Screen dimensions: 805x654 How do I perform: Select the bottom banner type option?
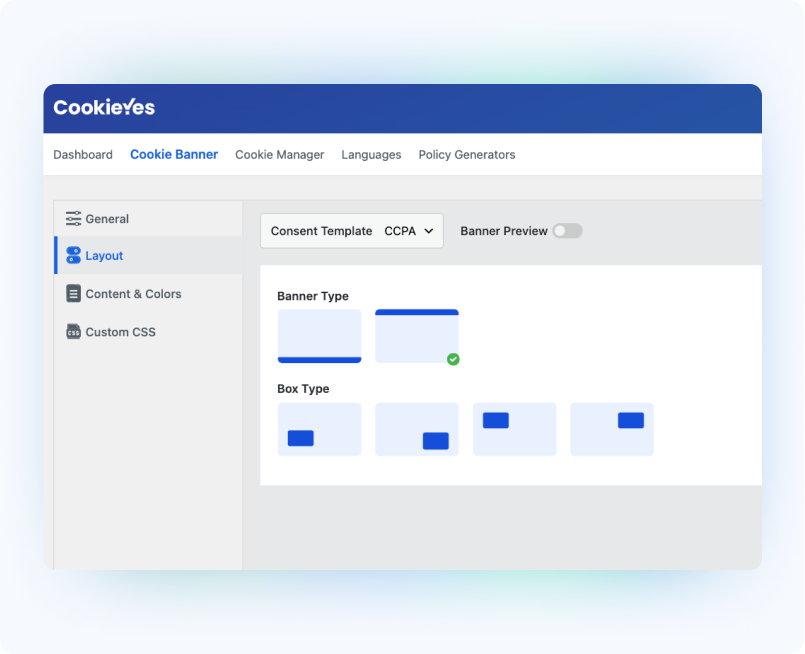[319, 336]
